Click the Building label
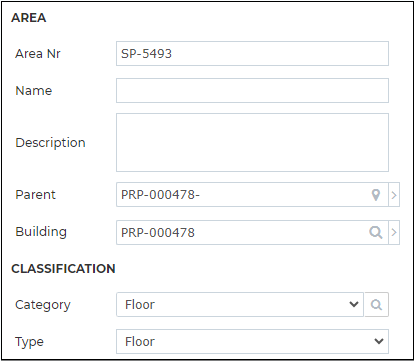414x361 pixels. click(41, 232)
